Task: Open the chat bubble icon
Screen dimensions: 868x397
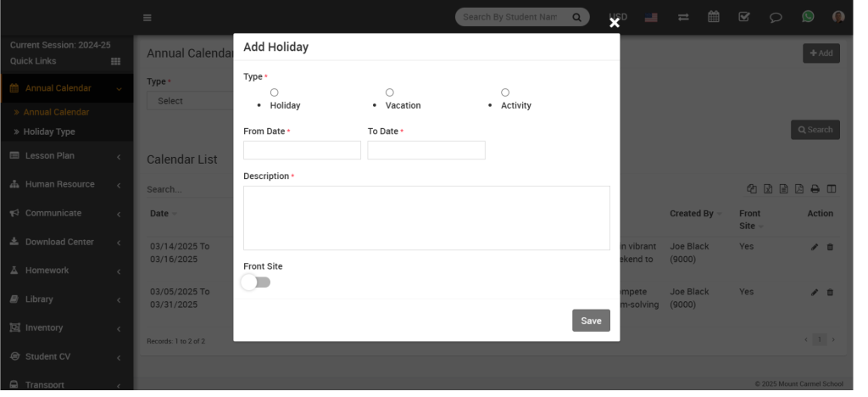Action: tap(775, 16)
